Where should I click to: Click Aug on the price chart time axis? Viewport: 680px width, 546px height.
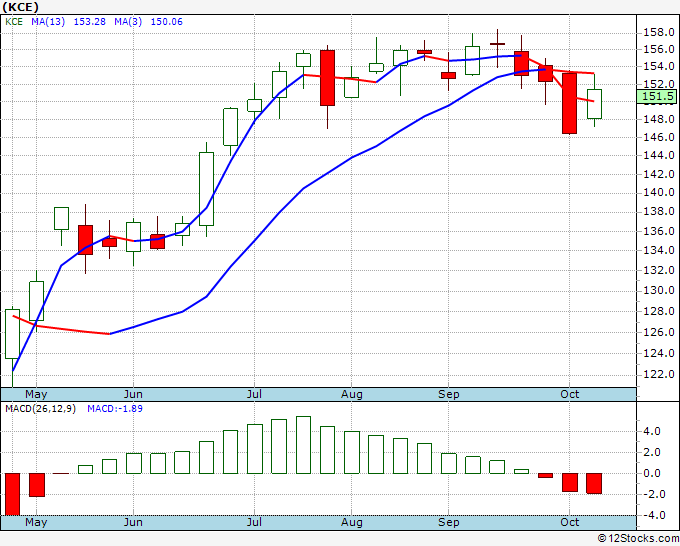pyautogui.click(x=352, y=395)
